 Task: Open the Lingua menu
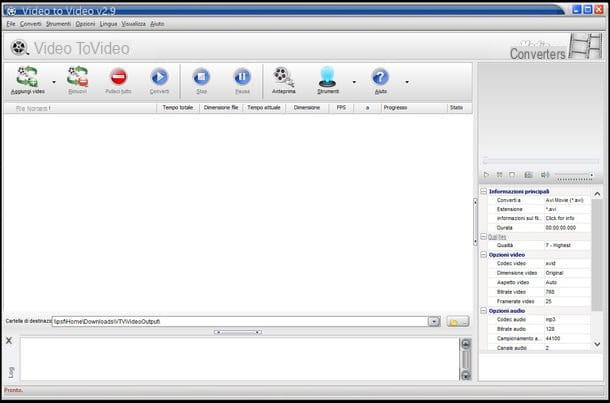pos(109,24)
